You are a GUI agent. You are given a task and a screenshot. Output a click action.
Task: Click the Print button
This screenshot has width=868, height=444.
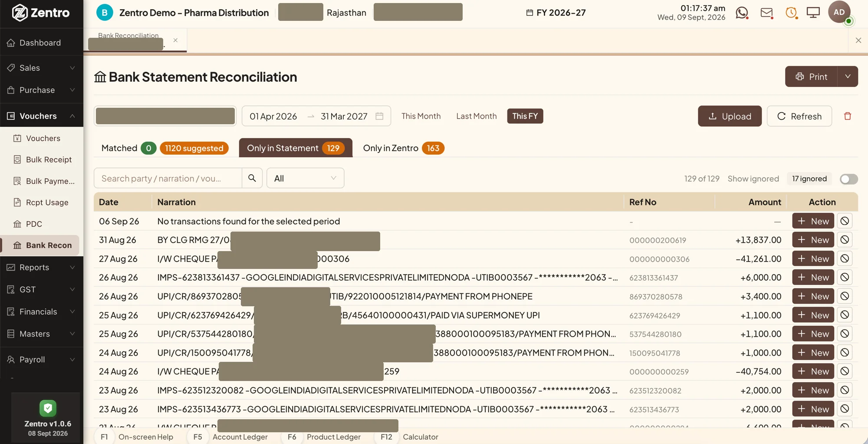coord(811,76)
